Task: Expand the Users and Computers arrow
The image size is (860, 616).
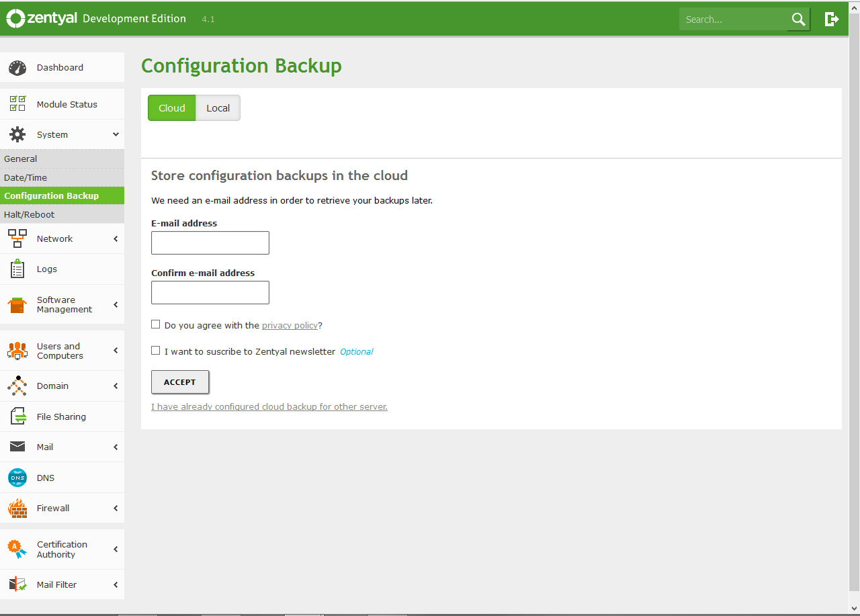Action: pyautogui.click(x=116, y=351)
